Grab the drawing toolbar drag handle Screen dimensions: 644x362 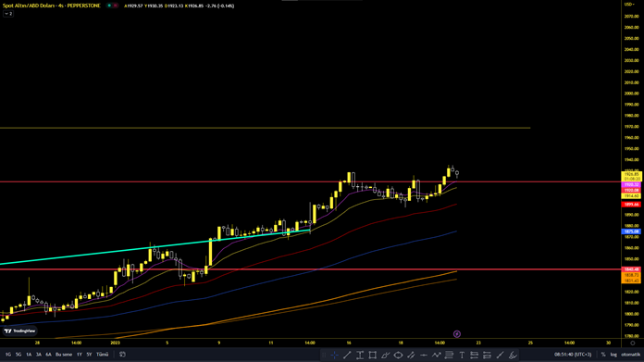point(324,355)
